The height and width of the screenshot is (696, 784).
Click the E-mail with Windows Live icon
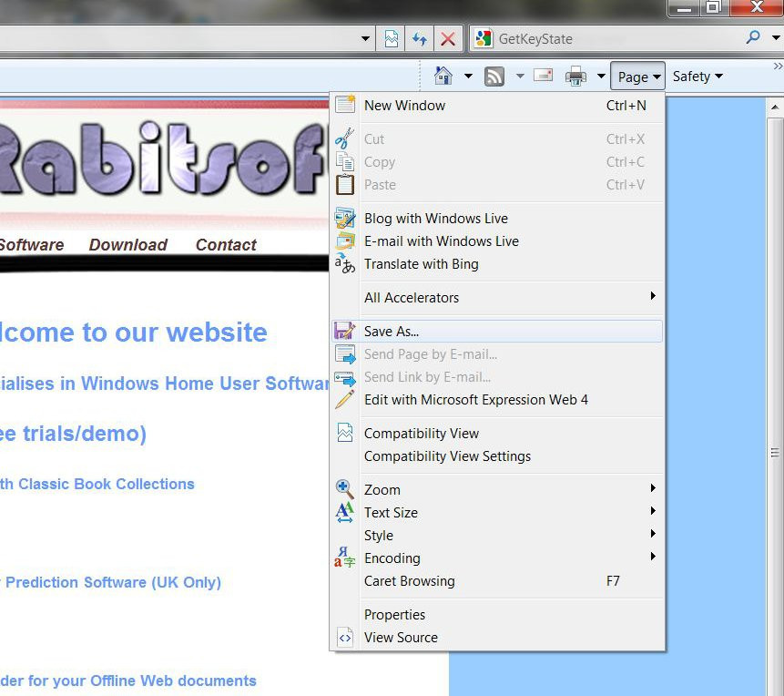tap(345, 241)
